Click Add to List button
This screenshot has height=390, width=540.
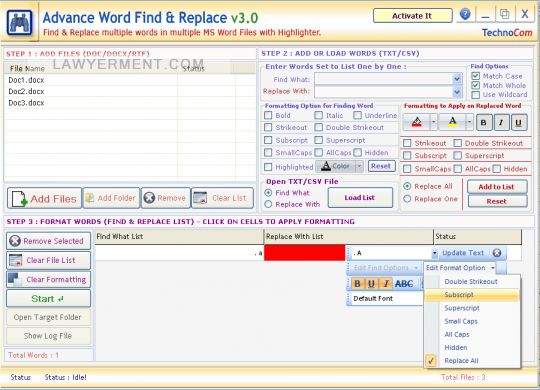pos(497,187)
